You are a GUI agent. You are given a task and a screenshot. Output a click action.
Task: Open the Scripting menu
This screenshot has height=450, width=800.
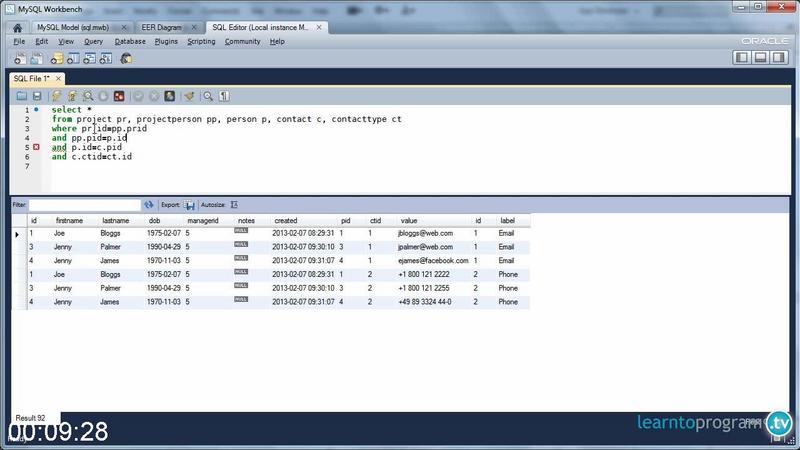201,41
